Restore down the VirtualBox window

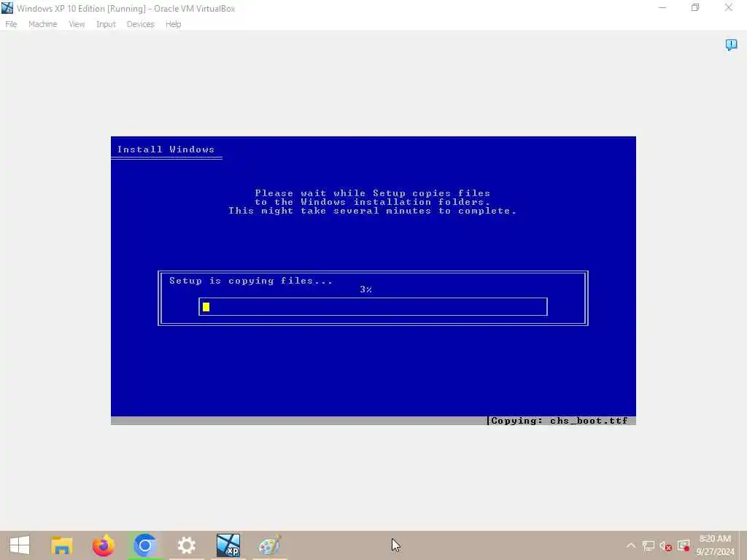point(695,8)
